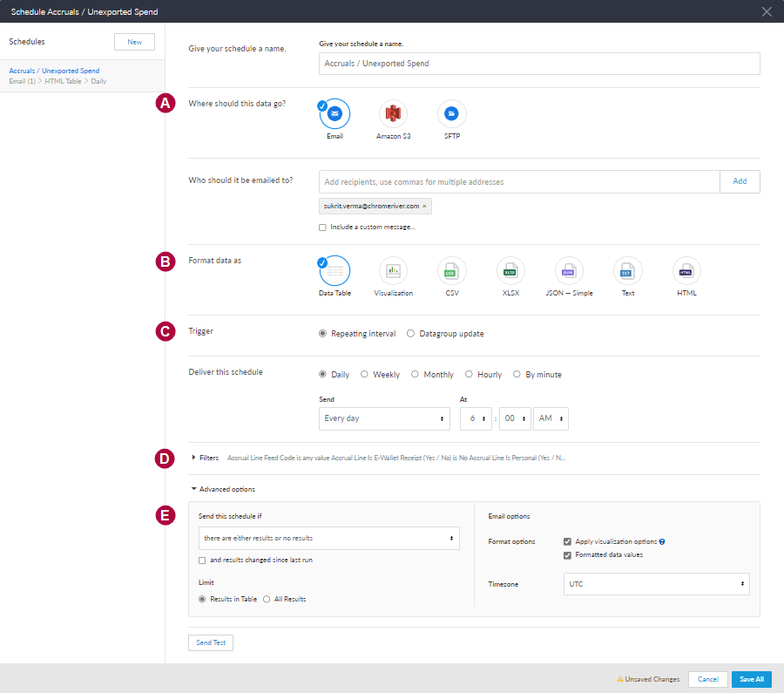This screenshot has height=693, width=784.
Task: Open the Timezone dropdown showing UTC
Action: click(656, 583)
